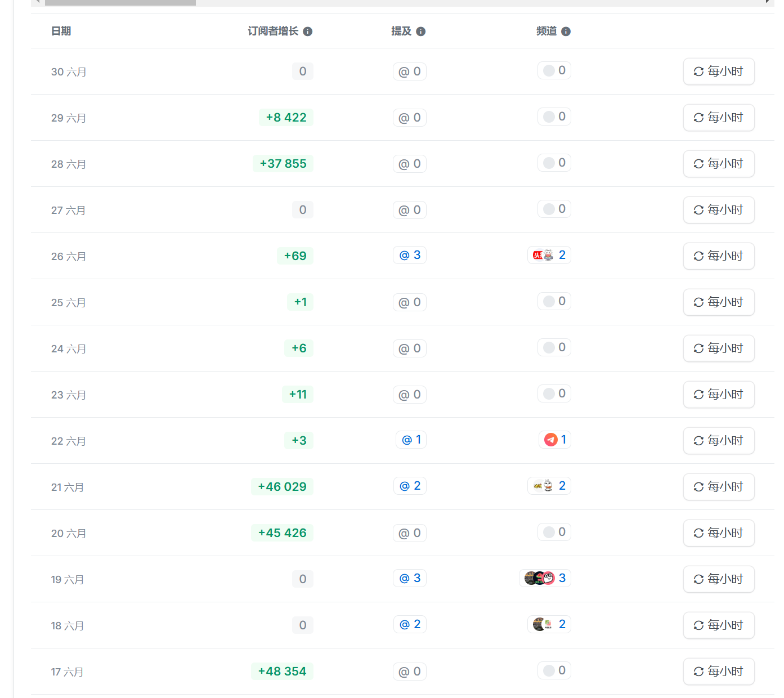The width and height of the screenshot is (784, 698).
Task: Open three-channel avatars badge on 19 六月
Action: (x=545, y=578)
